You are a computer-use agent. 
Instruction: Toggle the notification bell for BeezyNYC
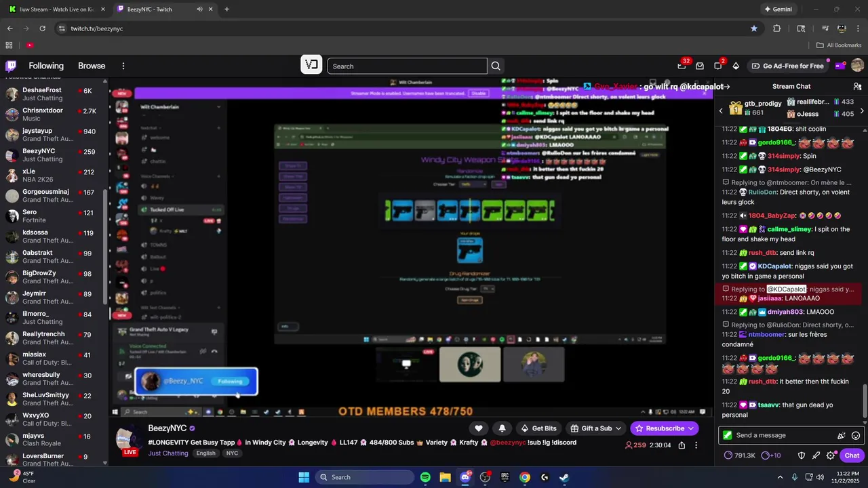pyautogui.click(x=502, y=428)
